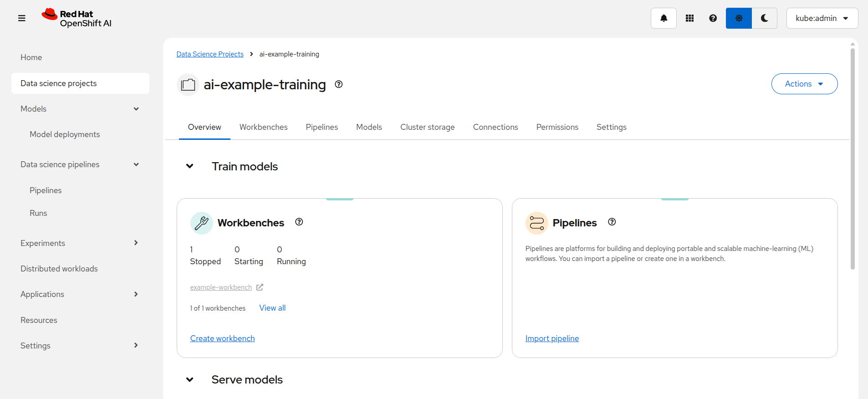
Task: Click the Red Hat OpenShift AI logo
Action: (77, 18)
